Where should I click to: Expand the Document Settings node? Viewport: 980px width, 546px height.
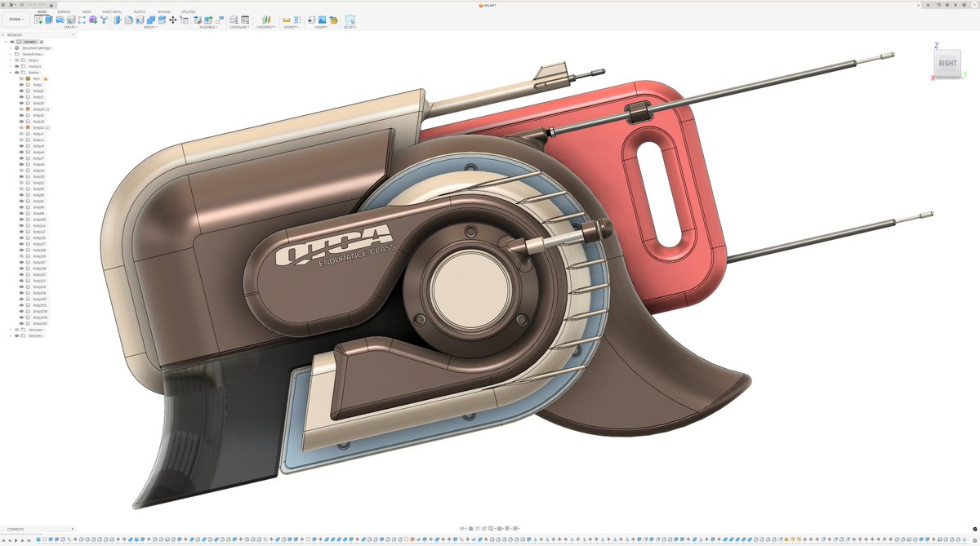pos(11,47)
